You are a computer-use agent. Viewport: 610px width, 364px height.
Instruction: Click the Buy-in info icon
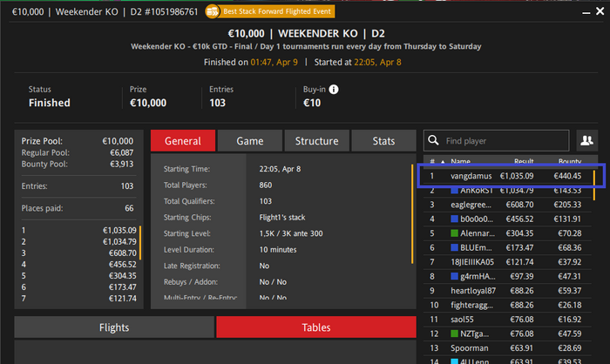tap(334, 90)
